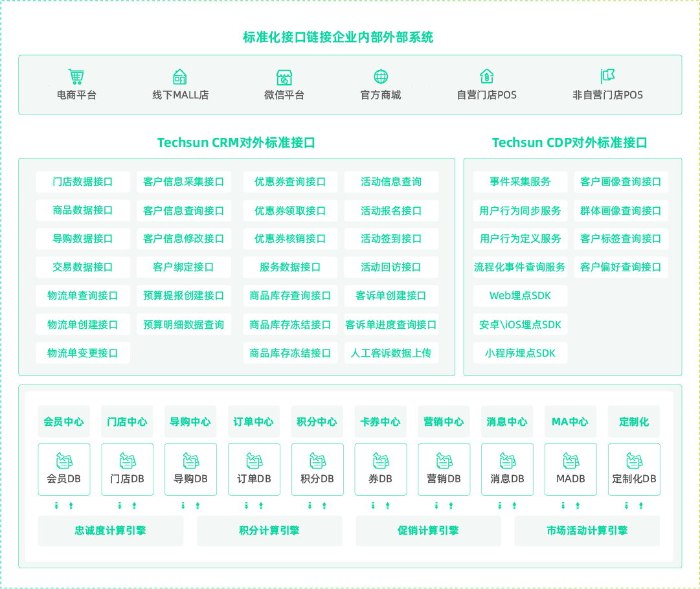Click the 流程化事件查询服务 item
This screenshot has width=700, height=589.
coord(521,267)
